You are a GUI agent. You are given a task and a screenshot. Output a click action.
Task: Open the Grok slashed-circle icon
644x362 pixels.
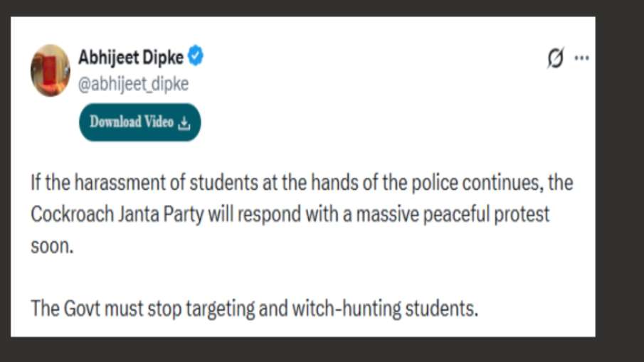pos(555,58)
